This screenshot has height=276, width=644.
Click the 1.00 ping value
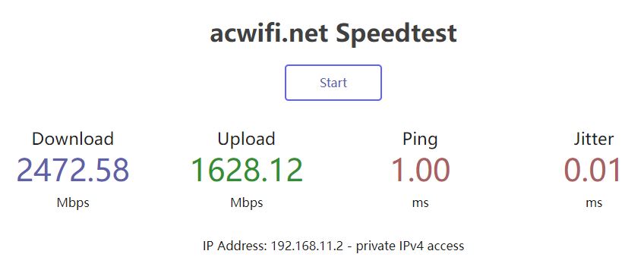[420, 170]
